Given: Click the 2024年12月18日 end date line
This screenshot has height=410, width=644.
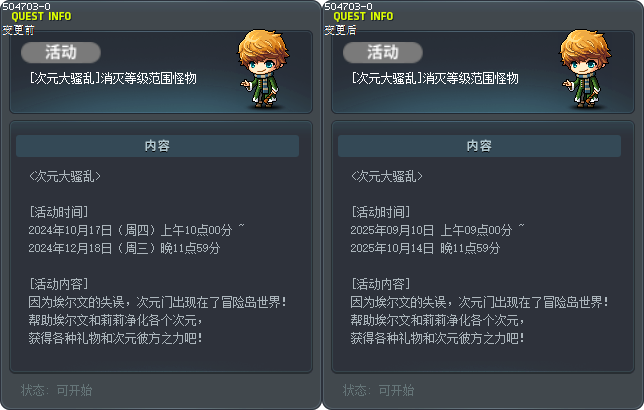Looking at the screenshot, I should (124, 248).
